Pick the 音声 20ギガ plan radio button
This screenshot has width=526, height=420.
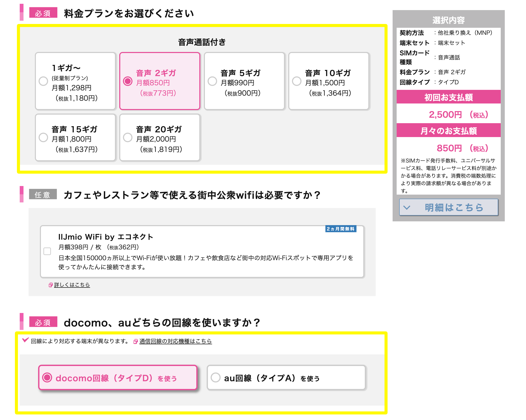click(x=128, y=137)
